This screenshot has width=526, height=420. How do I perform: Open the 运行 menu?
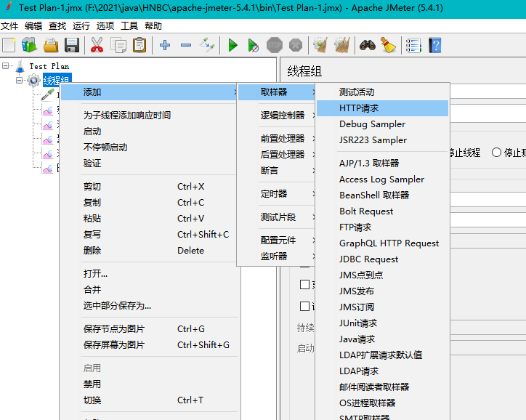point(81,26)
